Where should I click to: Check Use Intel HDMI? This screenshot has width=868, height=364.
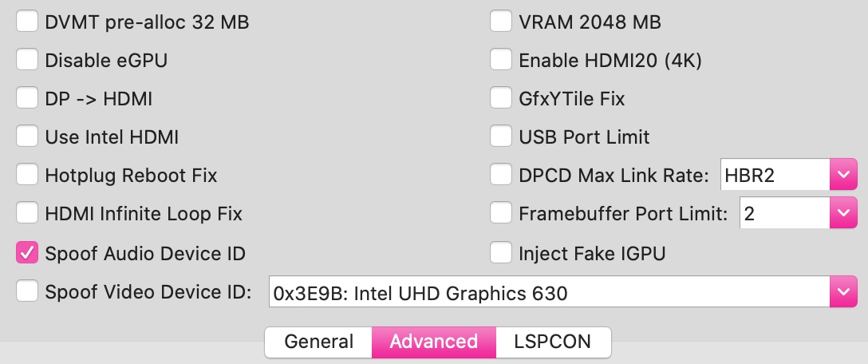[x=27, y=136]
